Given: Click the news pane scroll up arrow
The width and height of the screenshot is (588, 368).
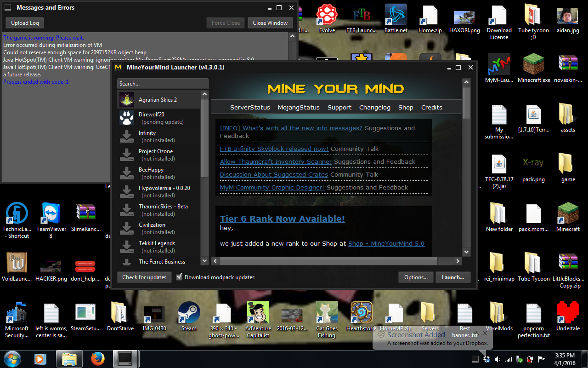Looking at the screenshot, I should (466, 83).
